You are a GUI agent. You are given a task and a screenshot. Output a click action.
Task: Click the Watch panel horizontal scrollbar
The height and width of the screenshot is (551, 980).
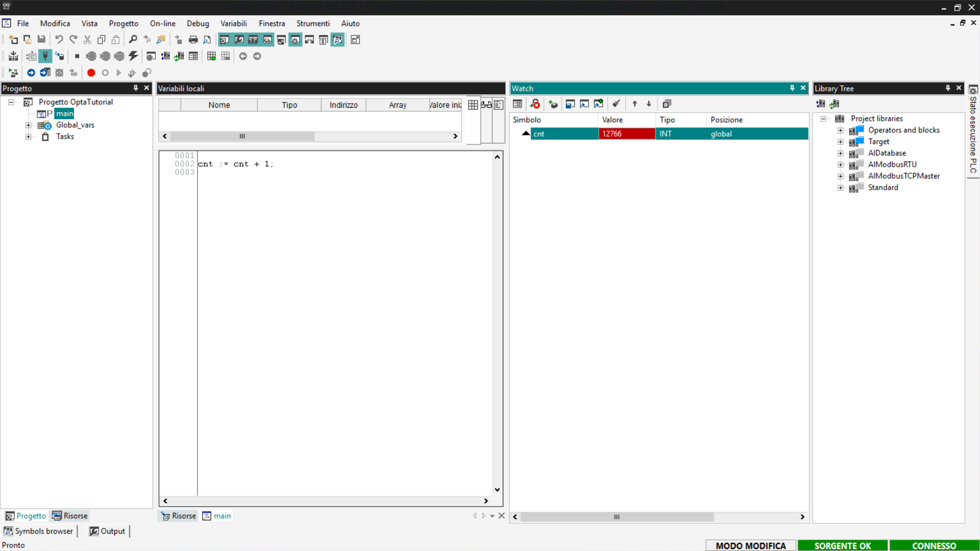(617, 517)
